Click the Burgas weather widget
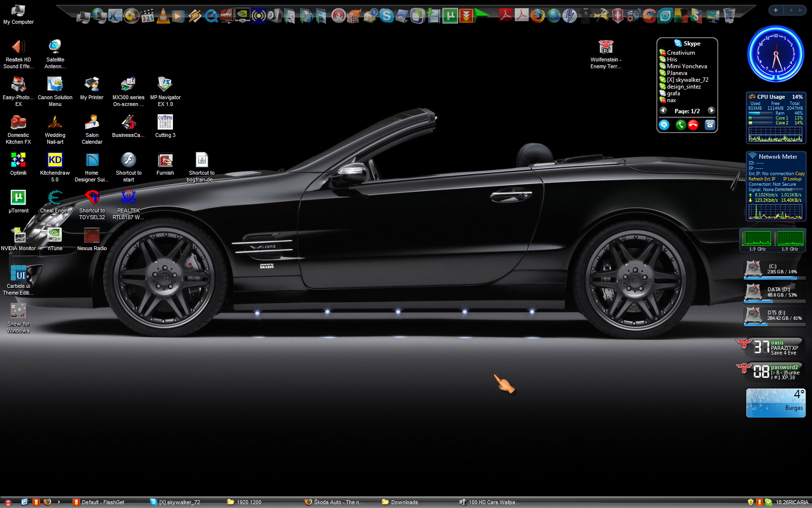The image size is (812, 508). (775, 403)
